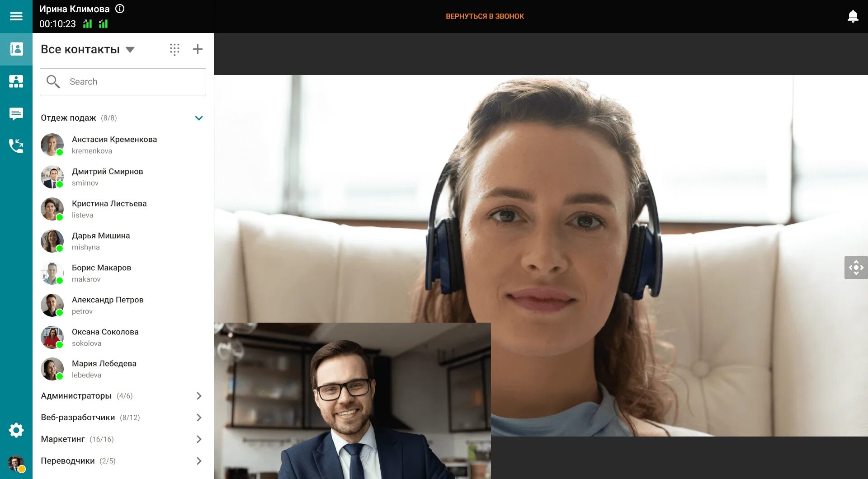Select contact name Александр Петров
This screenshot has height=479, width=868.
(108, 300)
